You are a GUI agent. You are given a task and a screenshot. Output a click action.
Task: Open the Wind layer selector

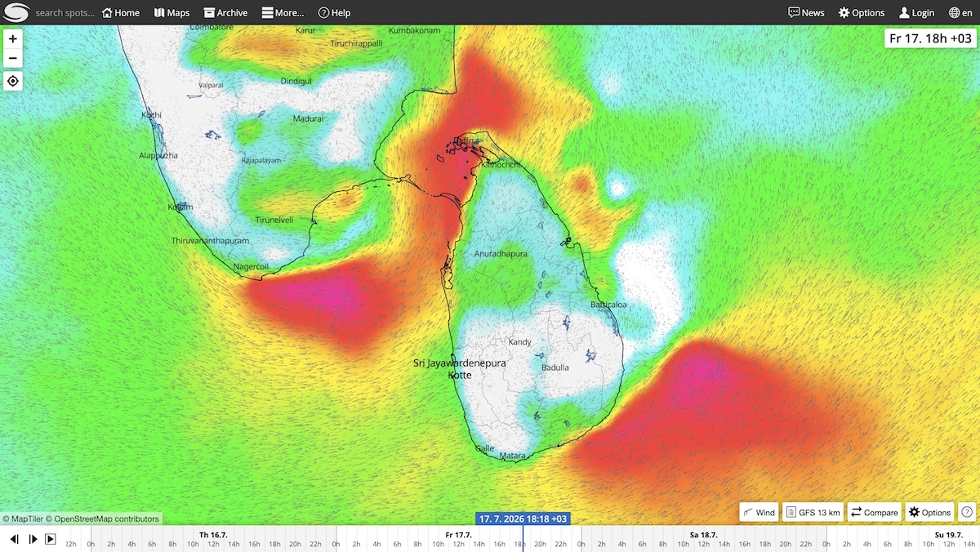click(759, 512)
